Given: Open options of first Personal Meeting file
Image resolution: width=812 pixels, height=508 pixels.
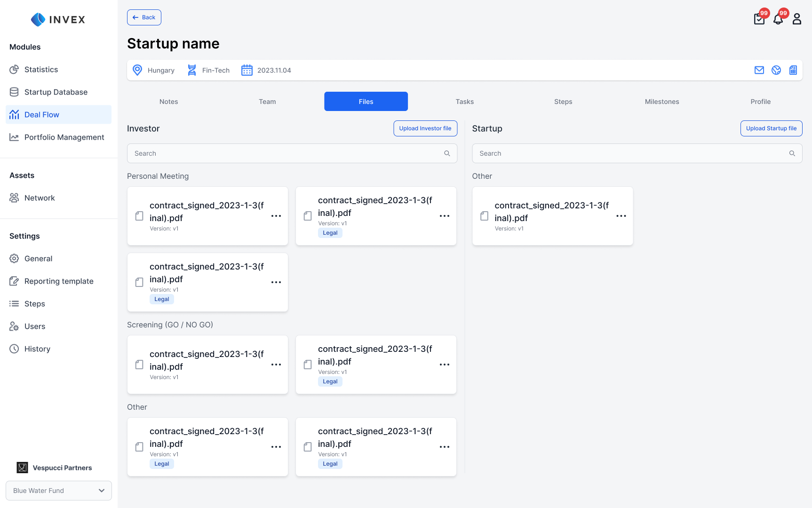Looking at the screenshot, I should [x=276, y=216].
